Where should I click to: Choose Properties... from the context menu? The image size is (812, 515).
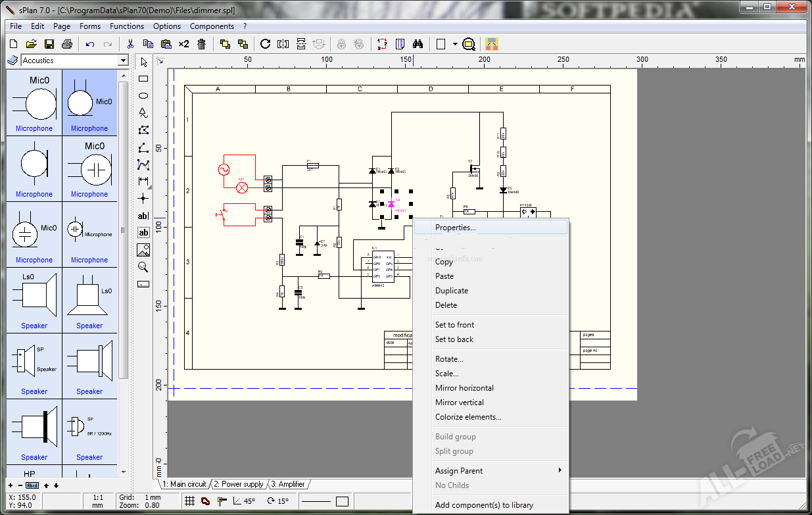point(455,228)
